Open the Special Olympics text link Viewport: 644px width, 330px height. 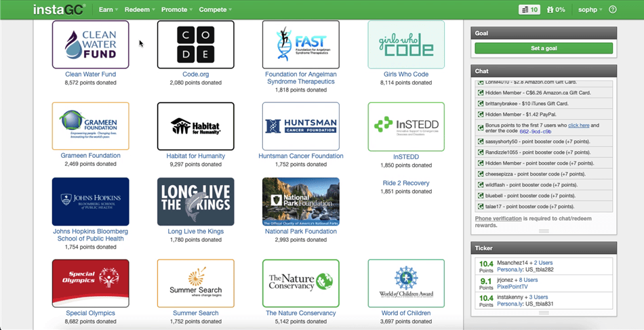pyautogui.click(x=90, y=313)
